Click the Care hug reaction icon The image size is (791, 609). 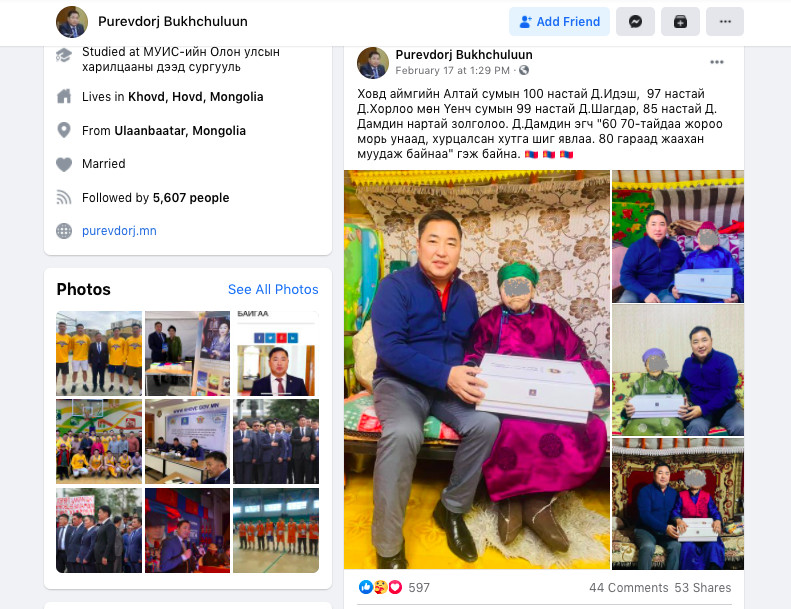(380, 587)
